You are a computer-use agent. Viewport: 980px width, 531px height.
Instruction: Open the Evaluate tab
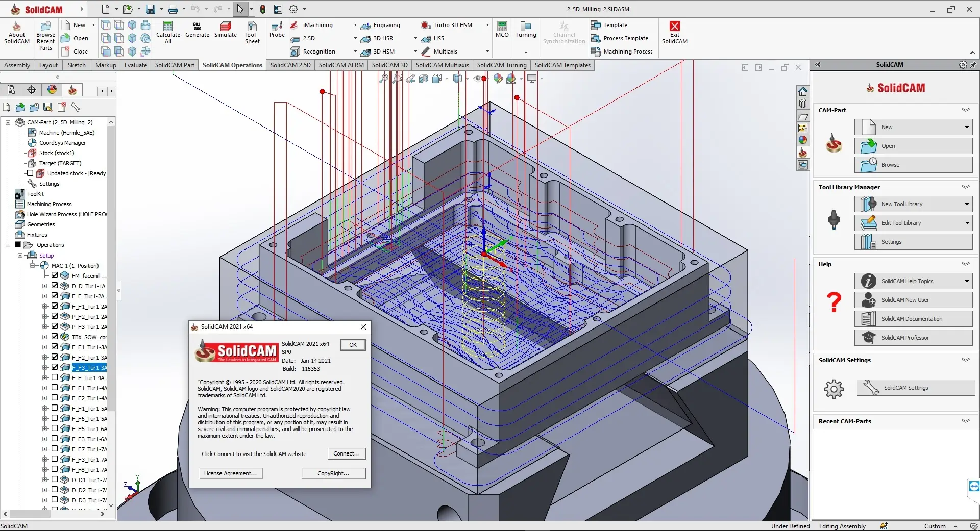point(136,65)
